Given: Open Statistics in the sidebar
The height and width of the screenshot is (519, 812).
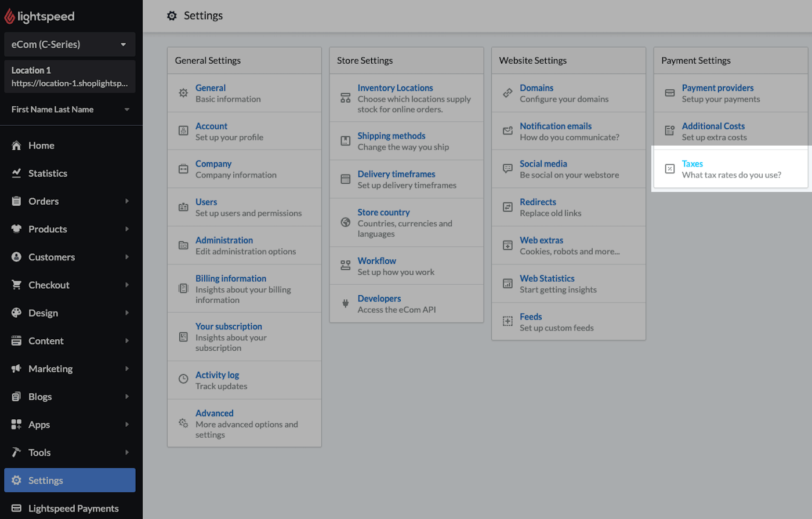Looking at the screenshot, I should click(x=48, y=173).
